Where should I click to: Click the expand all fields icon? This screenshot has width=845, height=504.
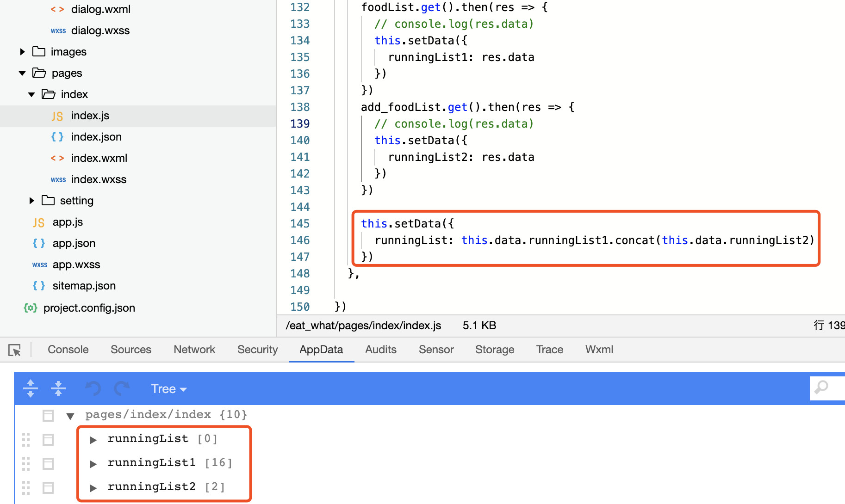(x=31, y=388)
